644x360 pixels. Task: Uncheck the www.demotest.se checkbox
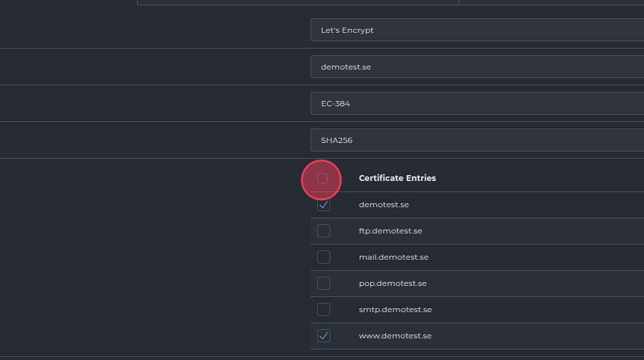pos(324,336)
